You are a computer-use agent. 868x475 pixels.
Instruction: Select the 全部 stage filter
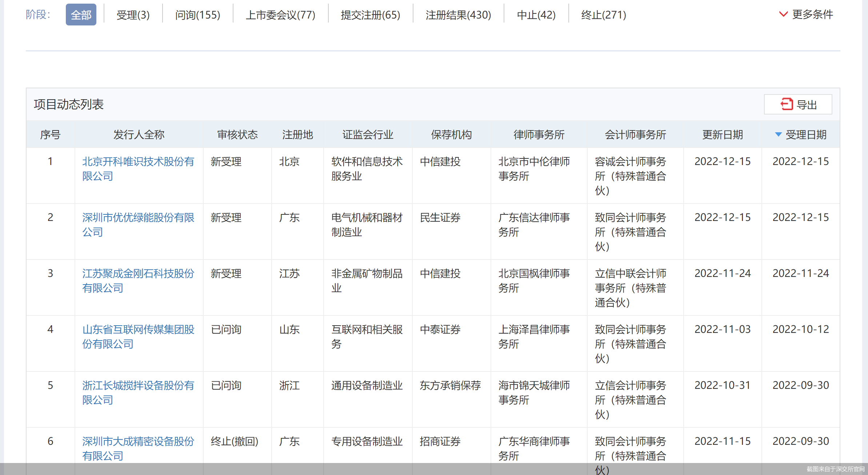click(81, 15)
